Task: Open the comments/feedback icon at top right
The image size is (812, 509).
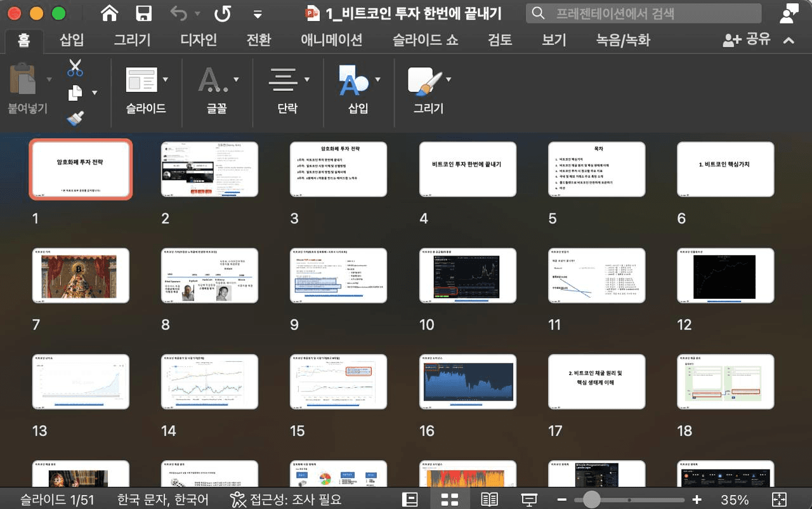Action: click(x=789, y=13)
